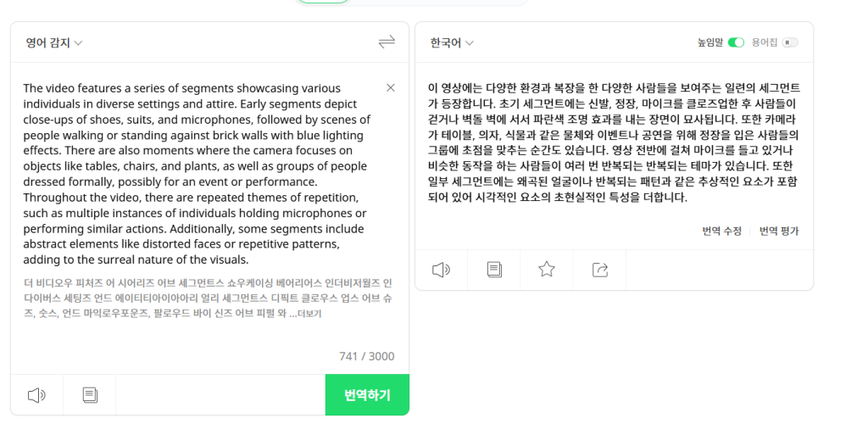Play audio of the English source text

[x=36, y=395]
